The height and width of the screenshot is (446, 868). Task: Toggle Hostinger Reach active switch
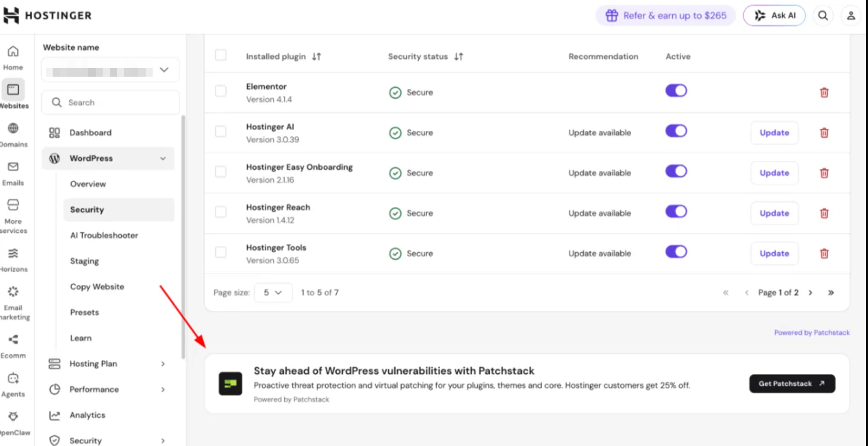coord(676,212)
